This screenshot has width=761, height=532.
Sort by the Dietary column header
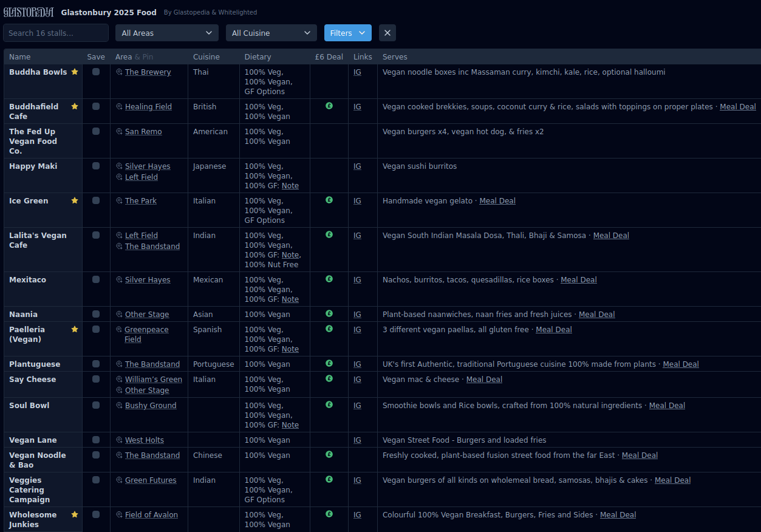[258, 57]
